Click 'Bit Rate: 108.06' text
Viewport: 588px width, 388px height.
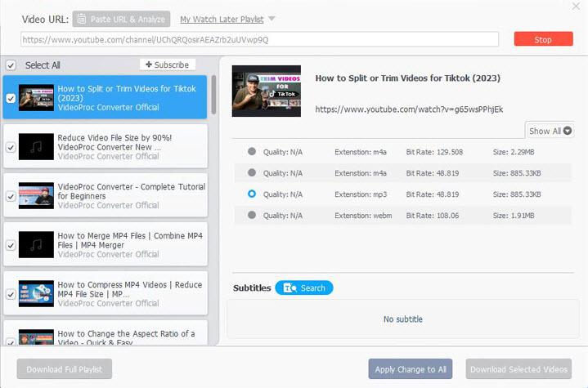[433, 216]
